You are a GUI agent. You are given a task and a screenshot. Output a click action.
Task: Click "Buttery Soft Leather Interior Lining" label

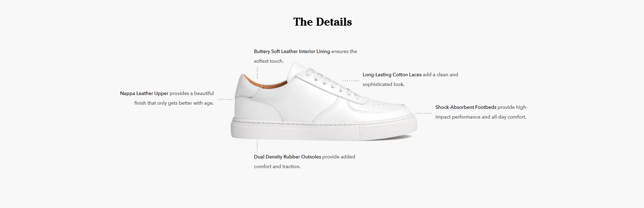click(x=292, y=51)
